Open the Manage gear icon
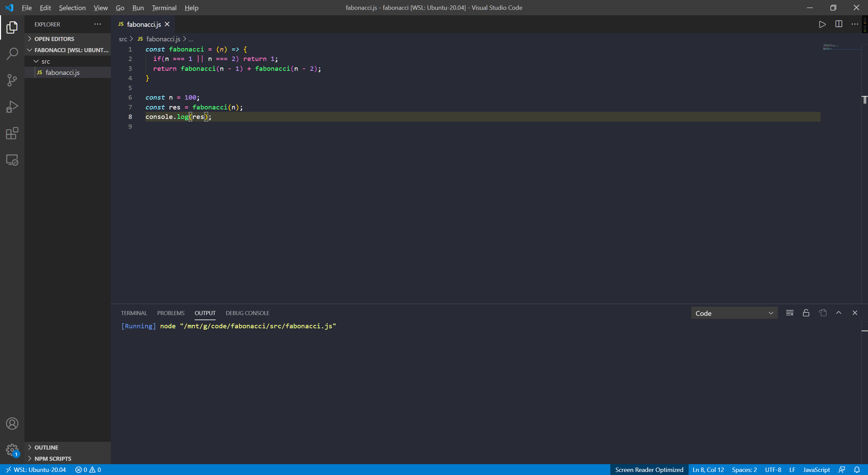This screenshot has height=475, width=868. click(12, 450)
